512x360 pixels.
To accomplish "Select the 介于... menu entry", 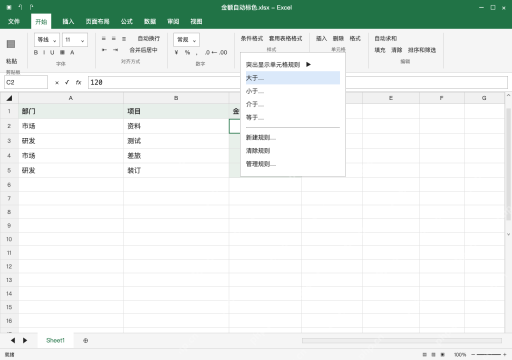I will [x=293, y=104].
